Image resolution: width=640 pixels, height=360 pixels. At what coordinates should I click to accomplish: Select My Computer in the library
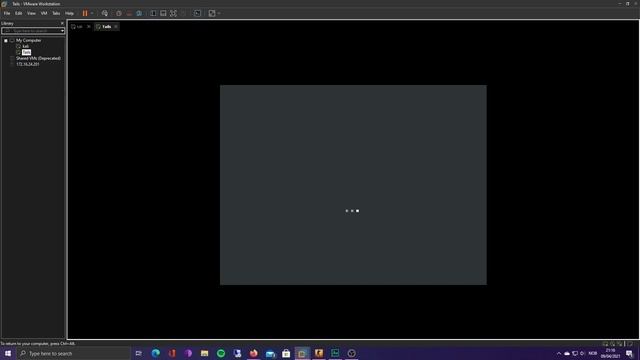(x=29, y=40)
